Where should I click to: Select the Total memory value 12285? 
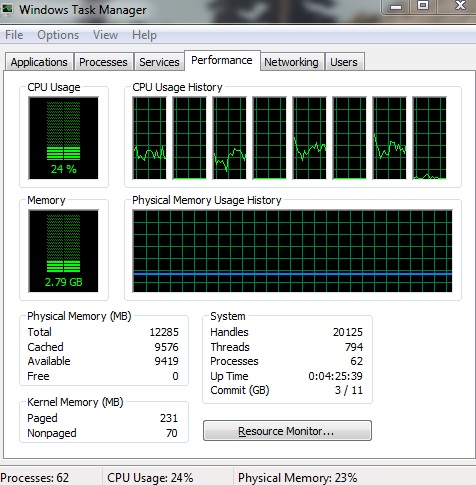(164, 332)
